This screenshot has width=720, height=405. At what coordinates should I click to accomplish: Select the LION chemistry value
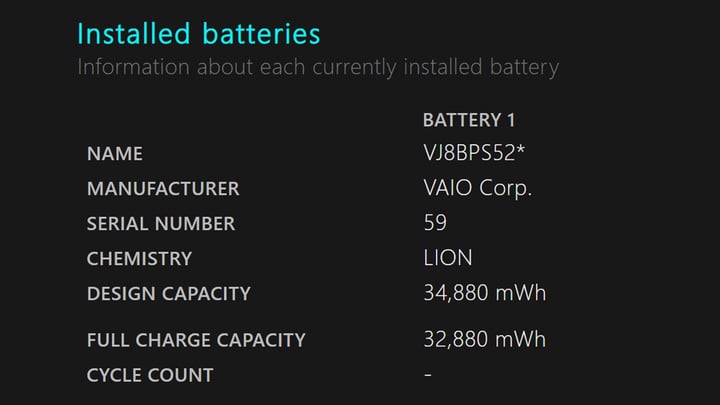point(448,259)
